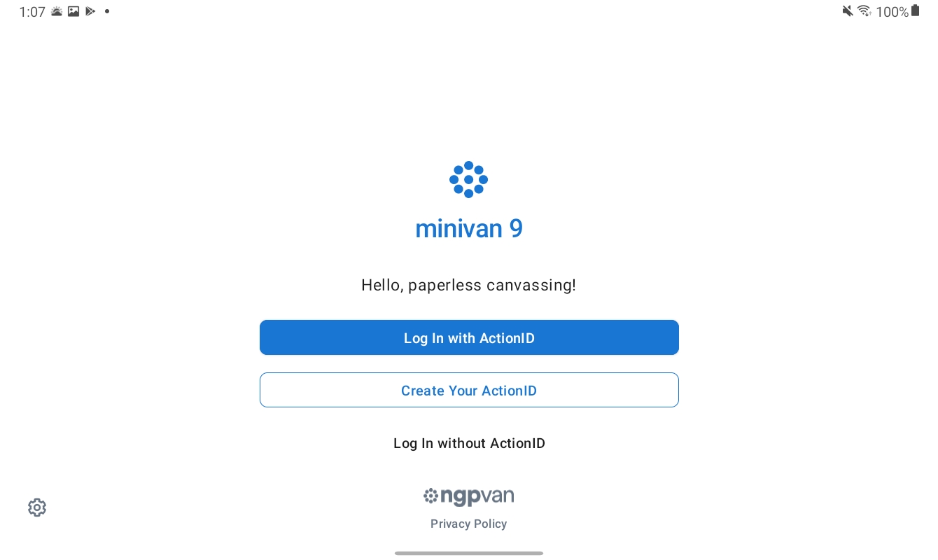Tap the weather notification icon in status bar
938x560 pixels.
pos(57,11)
